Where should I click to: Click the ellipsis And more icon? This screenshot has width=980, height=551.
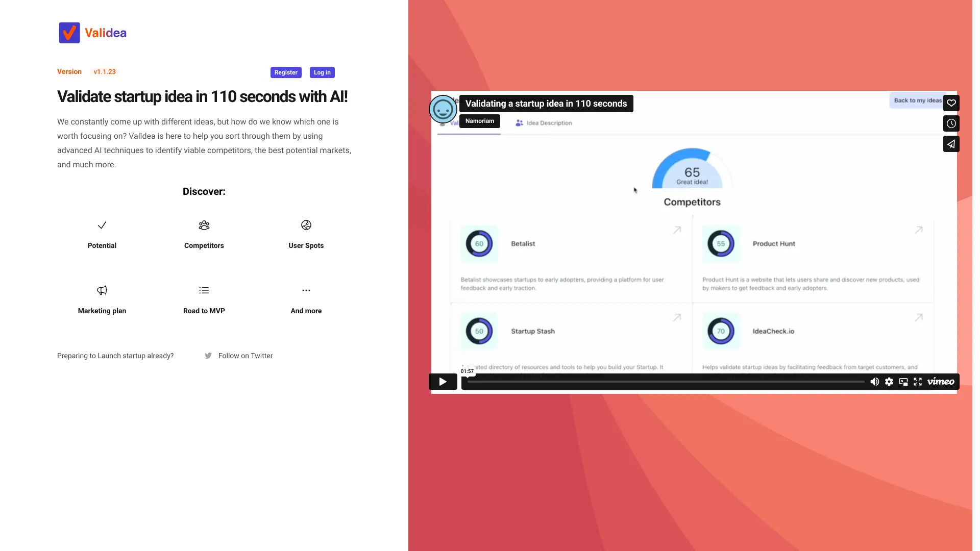(x=306, y=290)
